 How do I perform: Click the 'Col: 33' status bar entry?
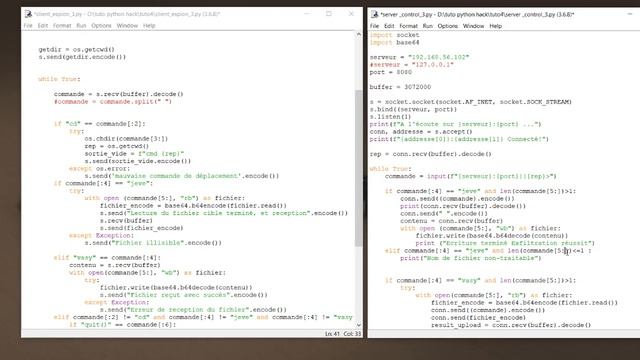pyautogui.click(x=352, y=333)
